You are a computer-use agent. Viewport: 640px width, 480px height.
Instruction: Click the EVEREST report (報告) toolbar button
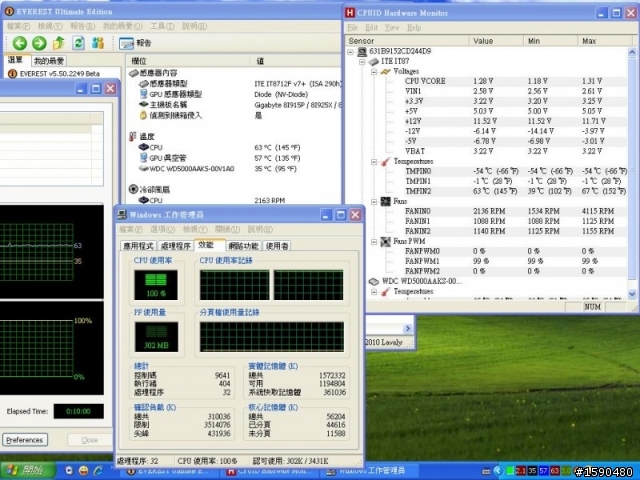tap(135, 43)
